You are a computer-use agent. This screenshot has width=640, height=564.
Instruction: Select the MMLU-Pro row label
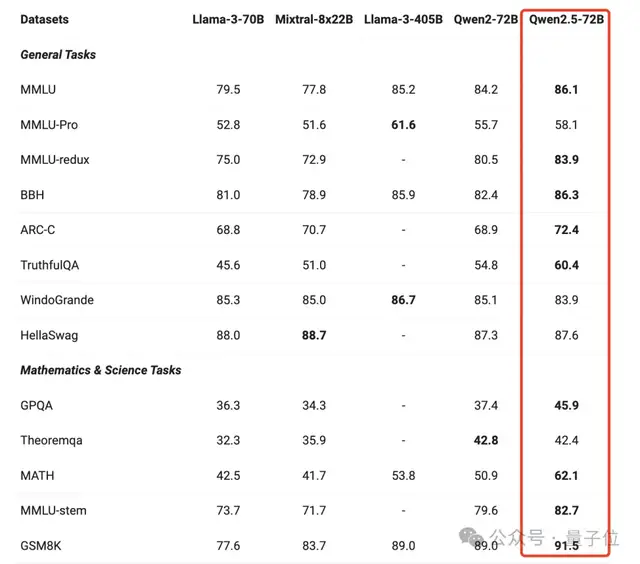point(49,125)
